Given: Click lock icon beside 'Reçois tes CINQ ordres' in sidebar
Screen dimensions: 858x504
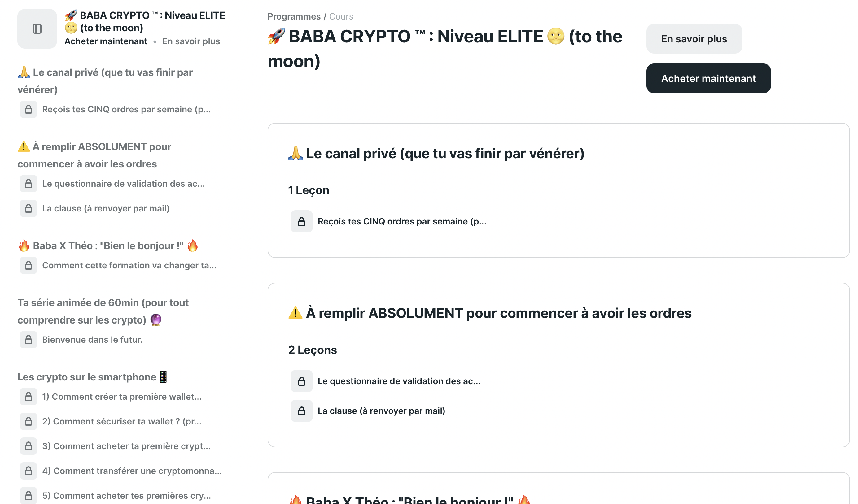Looking at the screenshot, I should point(28,109).
